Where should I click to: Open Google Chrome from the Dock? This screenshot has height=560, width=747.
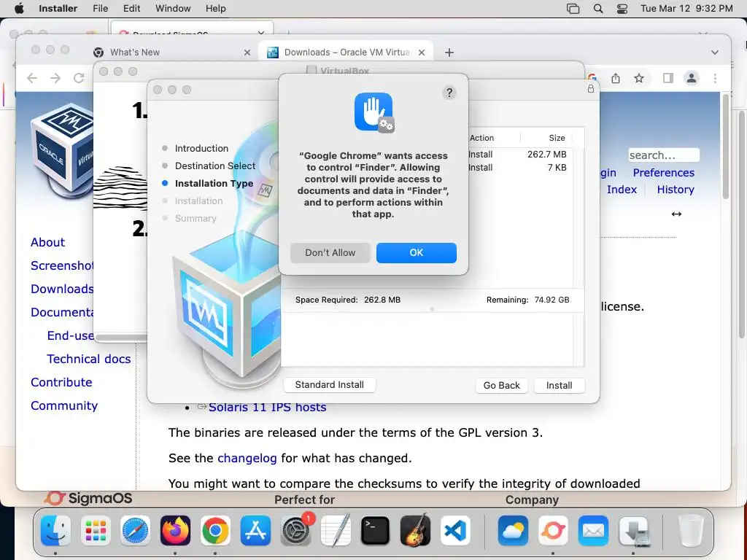click(215, 531)
